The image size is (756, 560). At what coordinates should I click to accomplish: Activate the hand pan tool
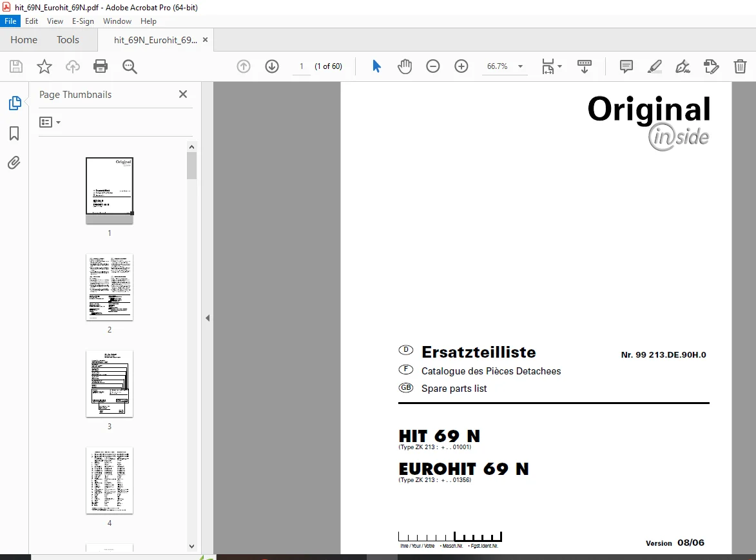405,66
